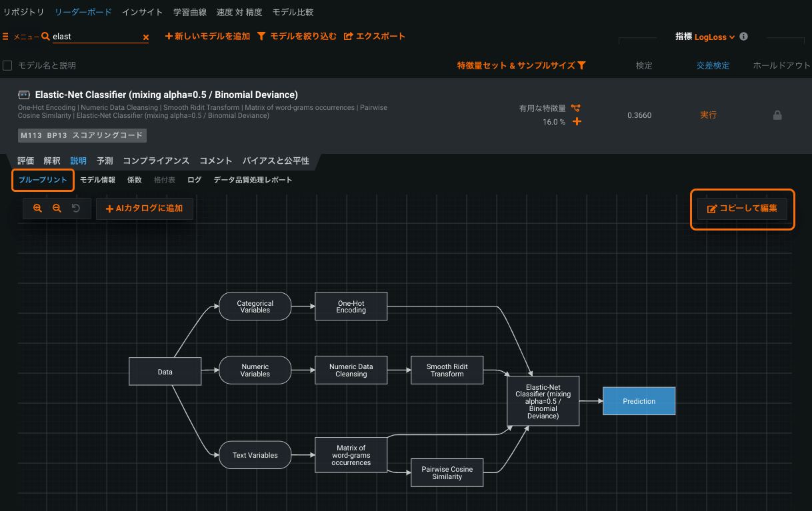Viewport: 812px width, 511px height.
Task: Toggle the select-all models checkbox
Action: tap(8, 65)
